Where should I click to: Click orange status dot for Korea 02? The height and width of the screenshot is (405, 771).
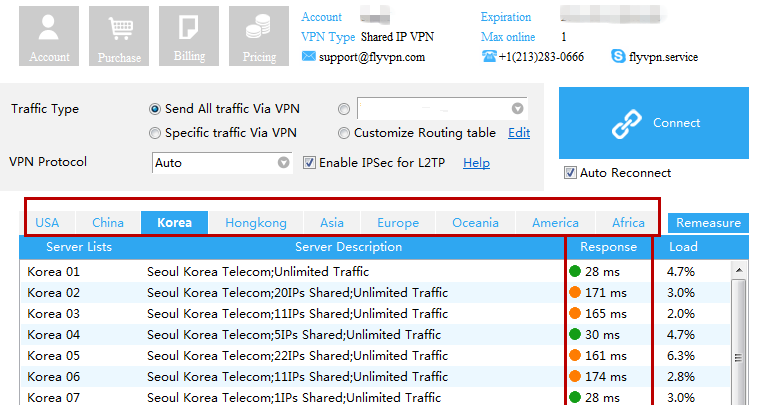tap(575, 292)
